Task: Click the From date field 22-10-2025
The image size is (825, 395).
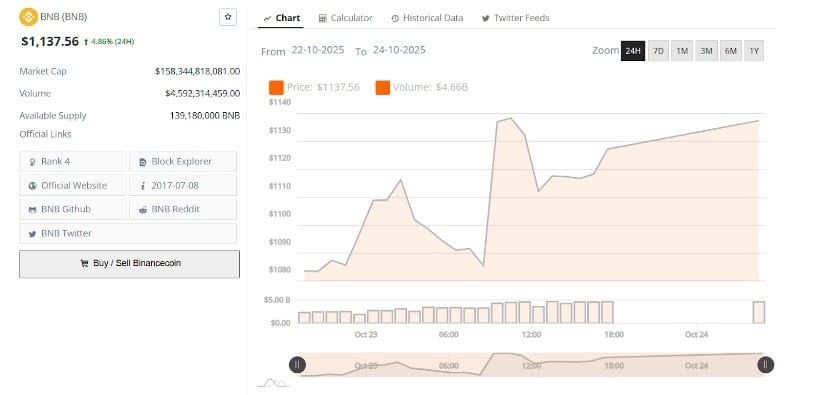Action: click(x=318, y=50)
